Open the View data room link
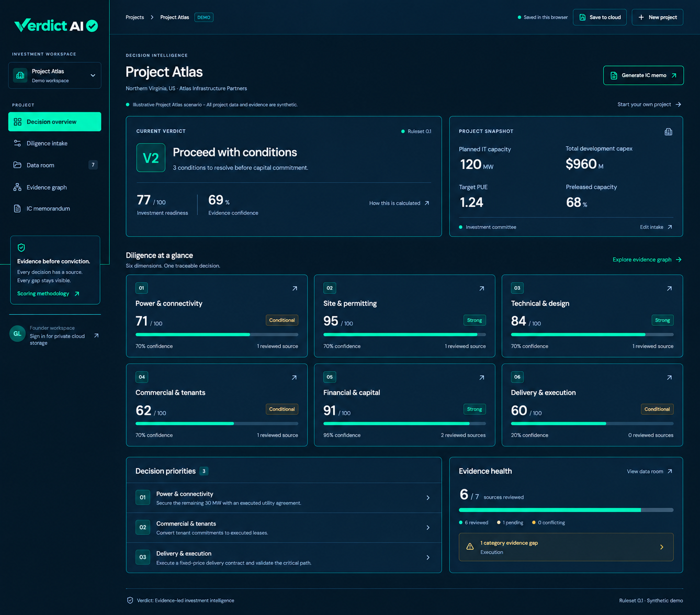 pyautogui.click(x=650, y=472)
